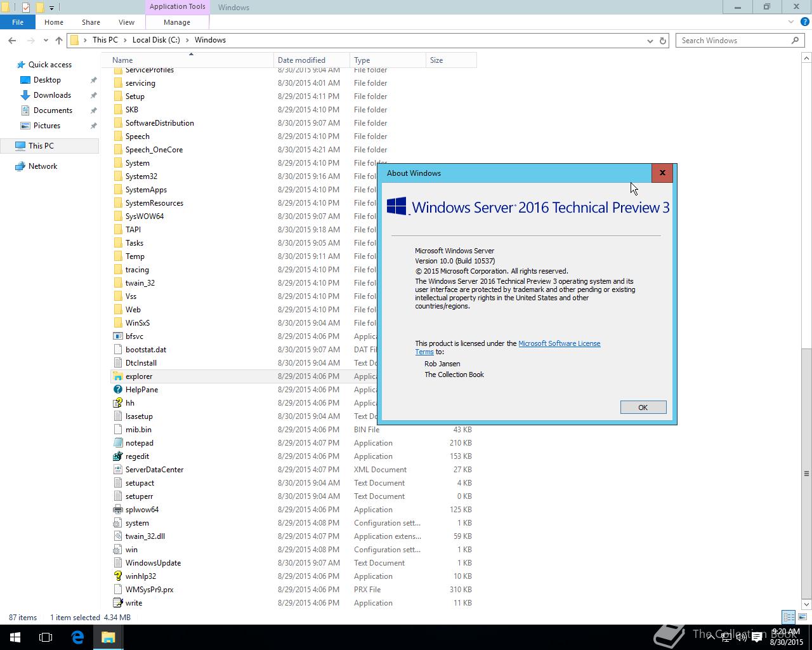Open the Manage ribbon tab
This screenshot has width=812, height=650.
pos(177,22)
